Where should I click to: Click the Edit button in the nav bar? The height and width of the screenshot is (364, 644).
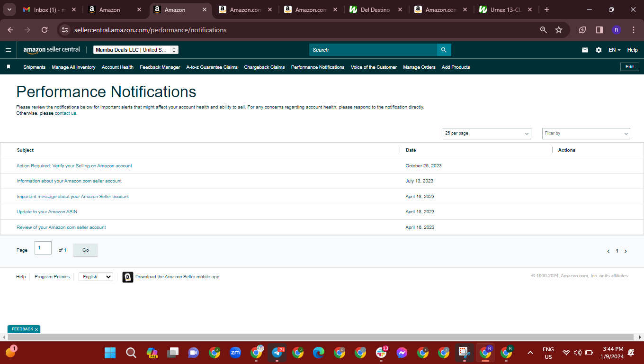629,67
